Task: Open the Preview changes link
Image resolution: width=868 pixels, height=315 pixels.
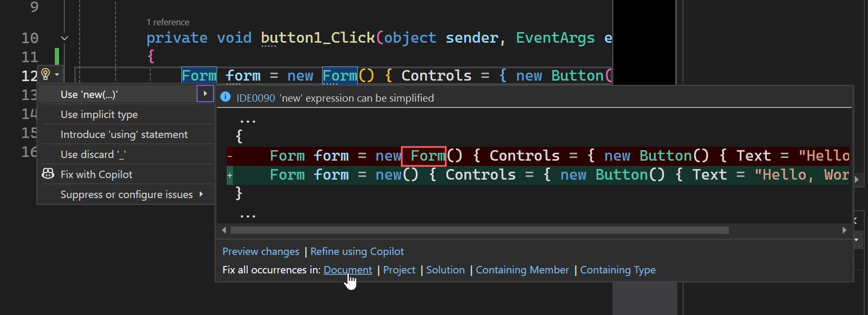Action: (x=261, y=251)
